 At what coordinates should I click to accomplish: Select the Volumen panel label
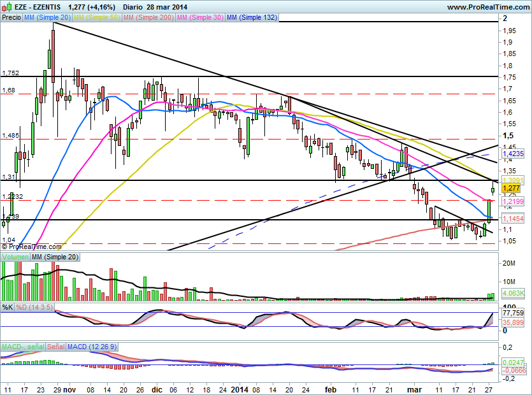pos(15,257)
